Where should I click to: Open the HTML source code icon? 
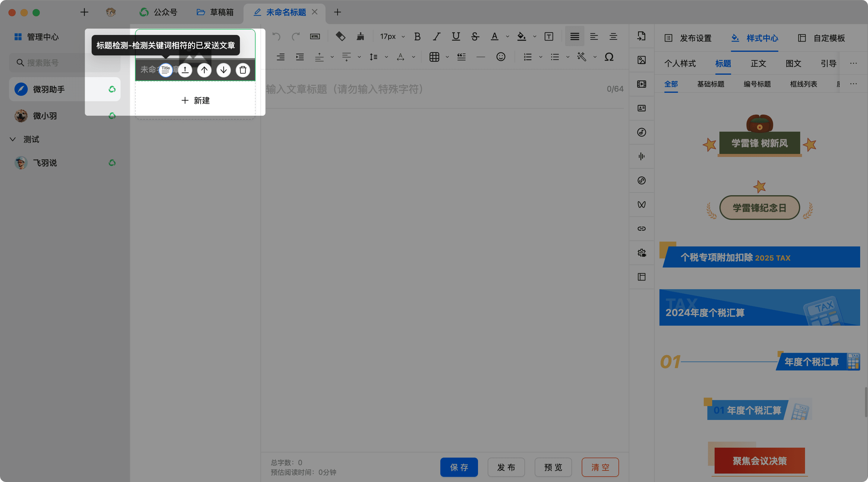tap(315, 36)
